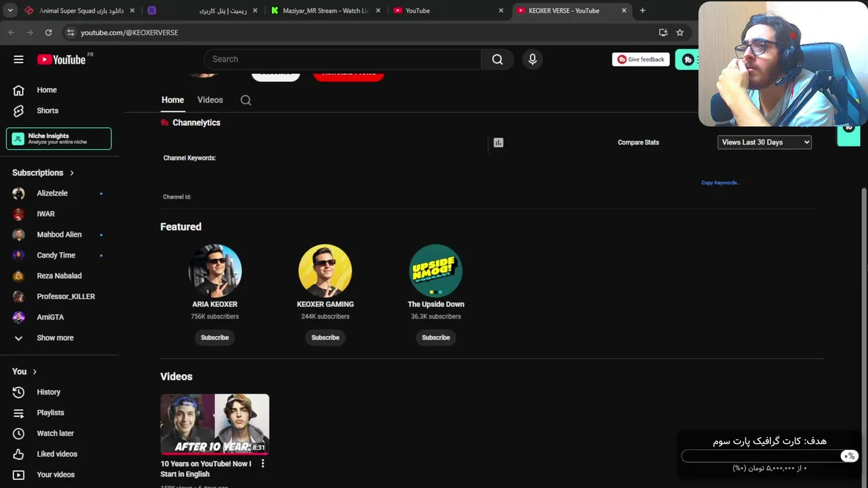Open Views Last 30 Days dropdown
This screenshot has width=868, height=488.
pos(764,142)
